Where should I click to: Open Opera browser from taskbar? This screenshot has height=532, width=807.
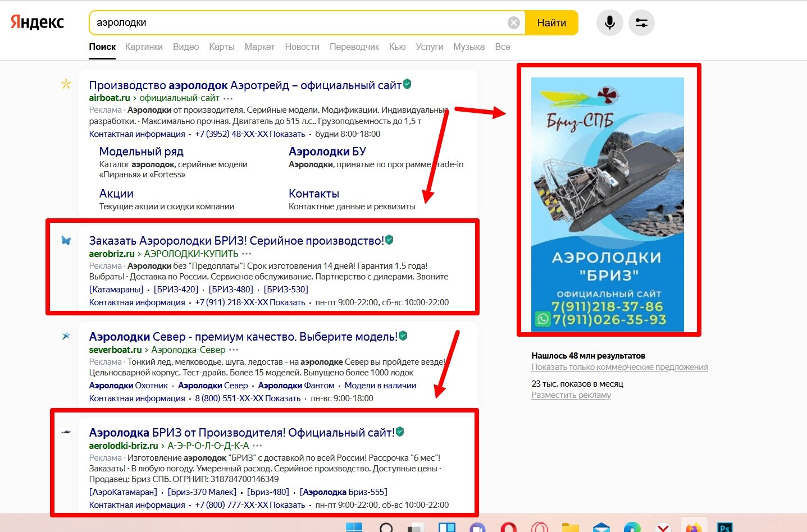509,528
